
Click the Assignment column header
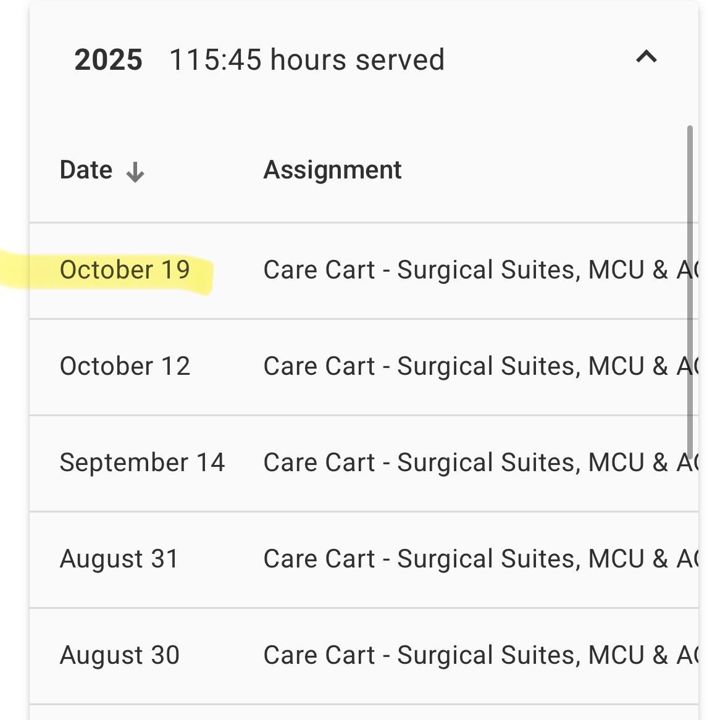[x=332, y=170]
